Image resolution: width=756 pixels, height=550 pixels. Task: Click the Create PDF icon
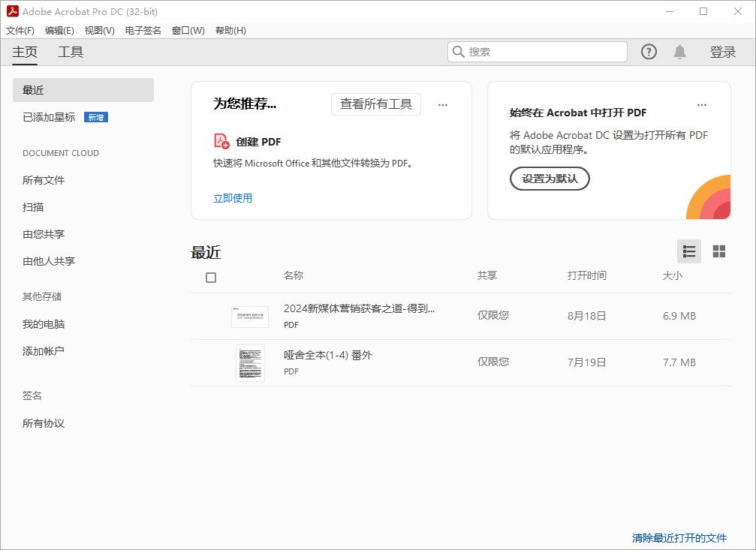click(x=221, y=142)
